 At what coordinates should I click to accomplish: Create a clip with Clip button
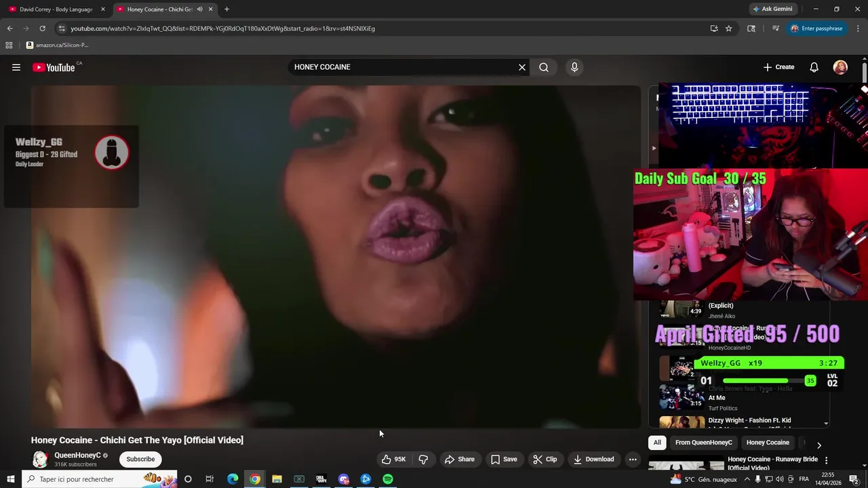point(545,459)
